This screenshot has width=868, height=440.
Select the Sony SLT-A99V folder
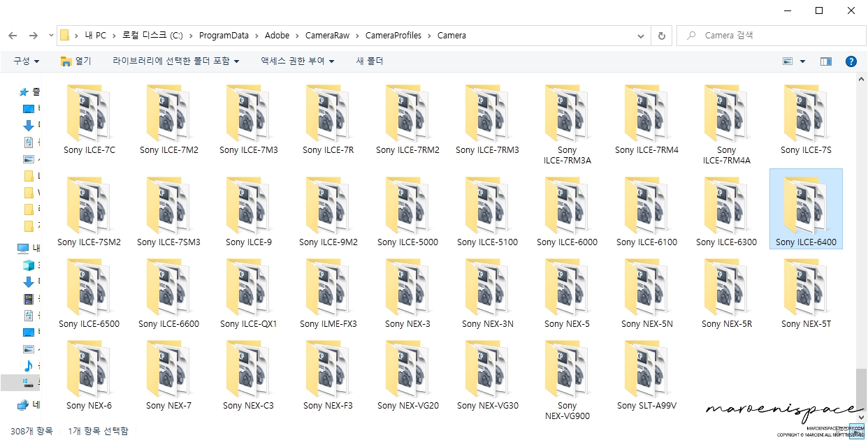coord(646,374)
